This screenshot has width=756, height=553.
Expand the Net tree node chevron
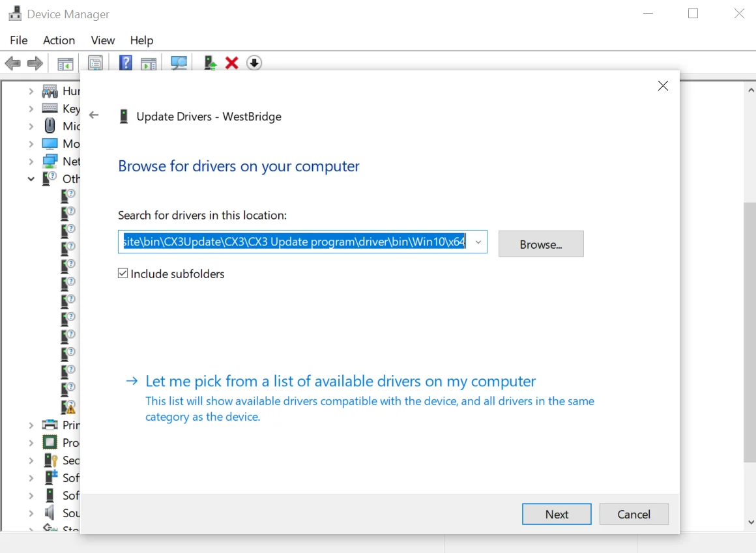[x=31, y=162]
